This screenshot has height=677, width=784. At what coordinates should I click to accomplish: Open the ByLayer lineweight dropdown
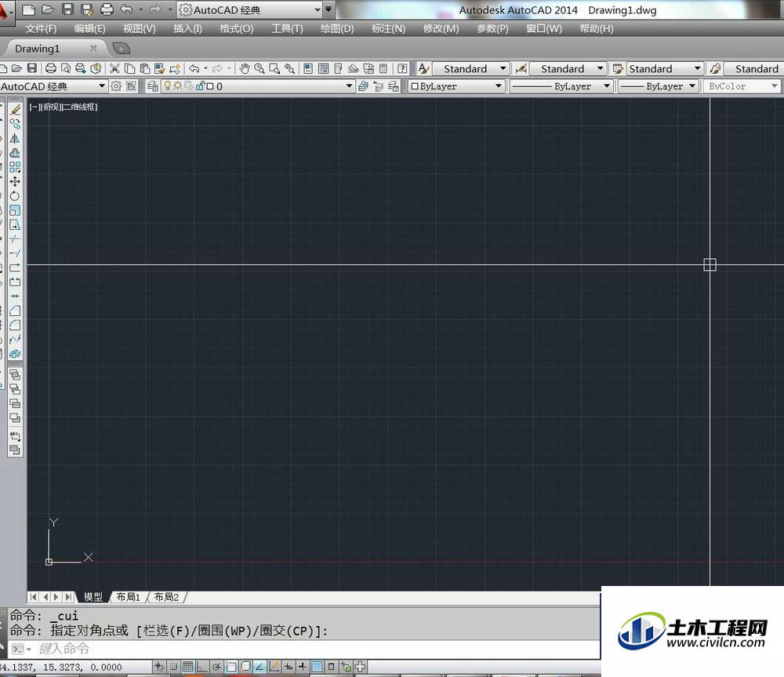click(658, 86)
